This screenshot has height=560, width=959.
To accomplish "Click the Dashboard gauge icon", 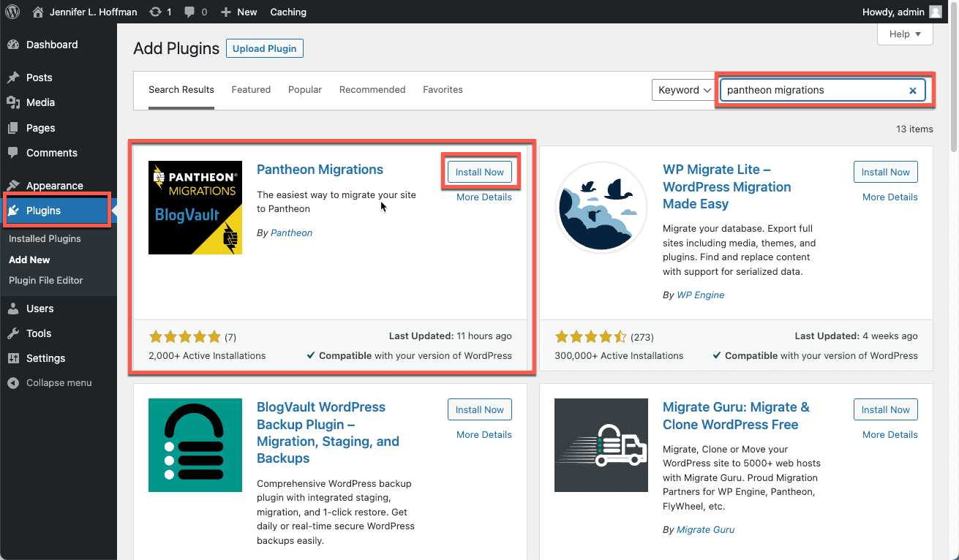I will coord(13,45).
